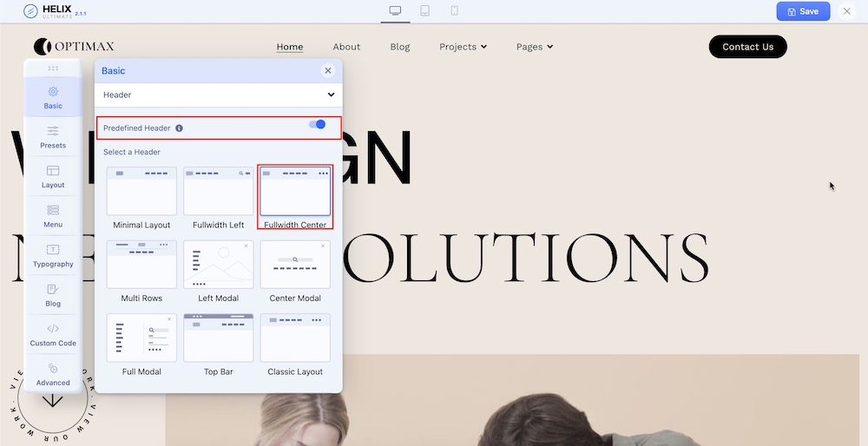Image resolution: width=868 pixels, height=446 pixels.
Task: Go to the About menu item
Action: click(x=346, y=47)
